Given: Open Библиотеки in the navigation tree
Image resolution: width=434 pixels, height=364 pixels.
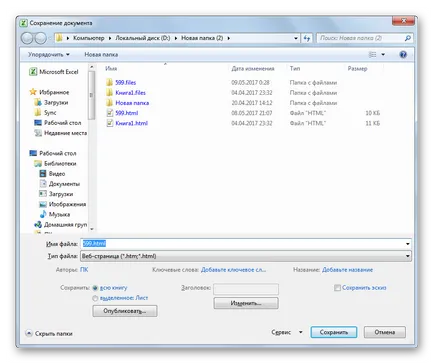Looking at the screenshot, I should [55, 163].
